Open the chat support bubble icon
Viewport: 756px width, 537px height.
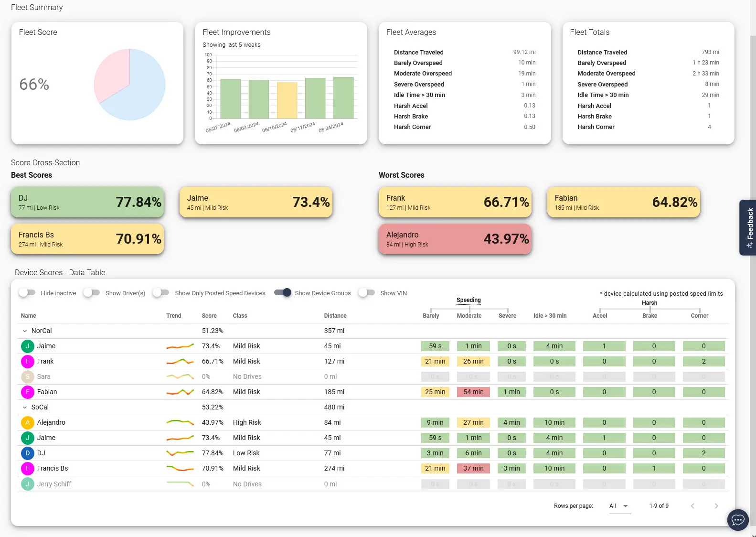[x=738, y=520]
